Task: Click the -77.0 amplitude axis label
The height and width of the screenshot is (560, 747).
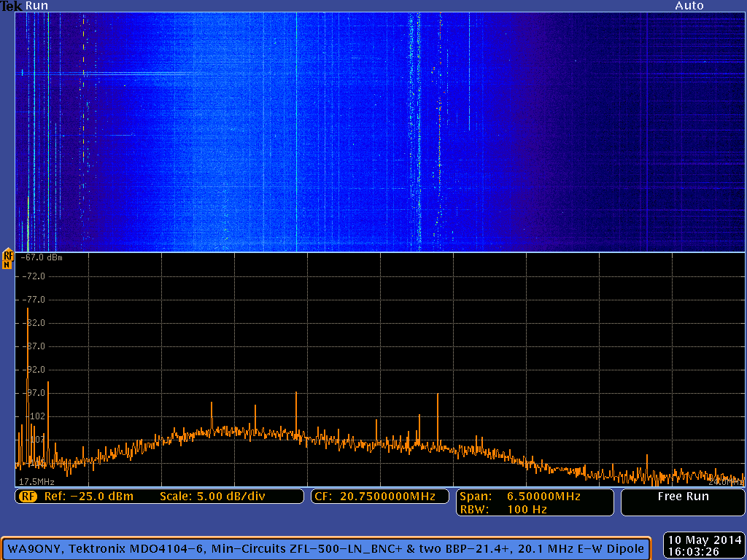Action: tap(33, 300)
